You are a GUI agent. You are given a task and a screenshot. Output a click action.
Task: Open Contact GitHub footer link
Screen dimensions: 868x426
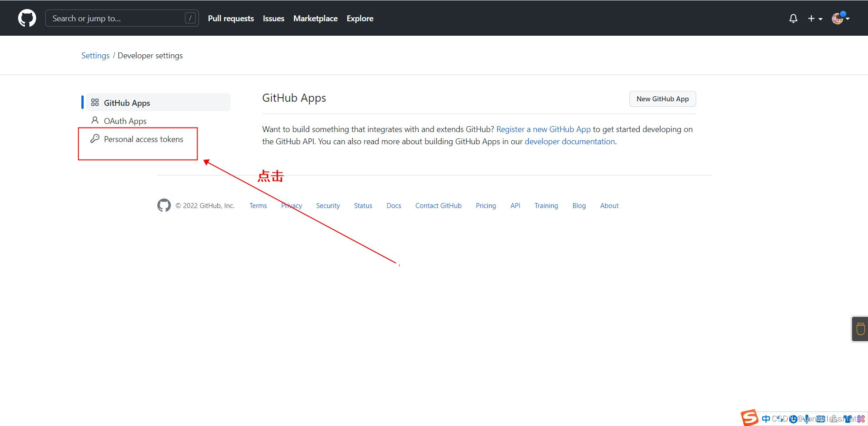[439, 206]
